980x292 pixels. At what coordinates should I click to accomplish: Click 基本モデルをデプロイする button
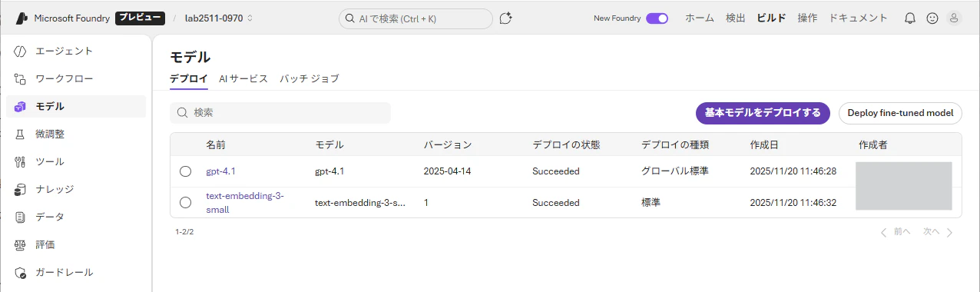tap(763, 113)
